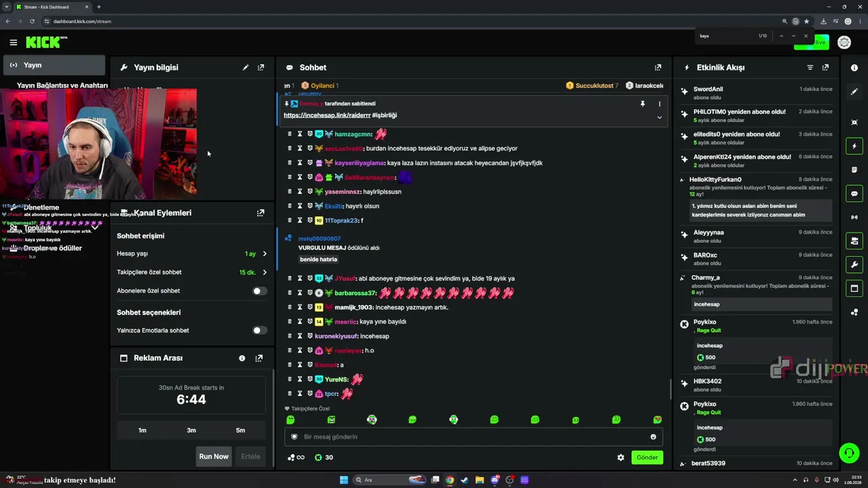
Task: Open mstq06090807's username
Action: click(319, 239)
